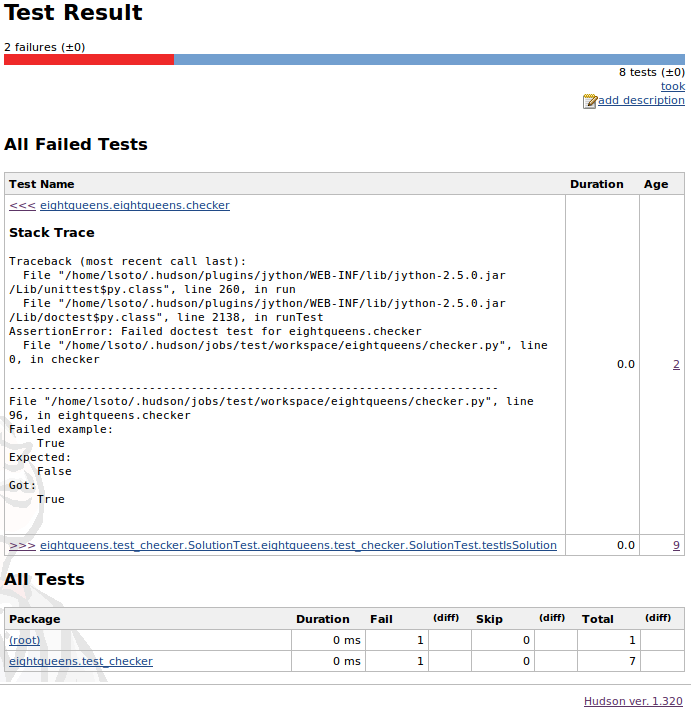Click the Fail column header in All Tests

pyautogui.click(x=381, y=619)
